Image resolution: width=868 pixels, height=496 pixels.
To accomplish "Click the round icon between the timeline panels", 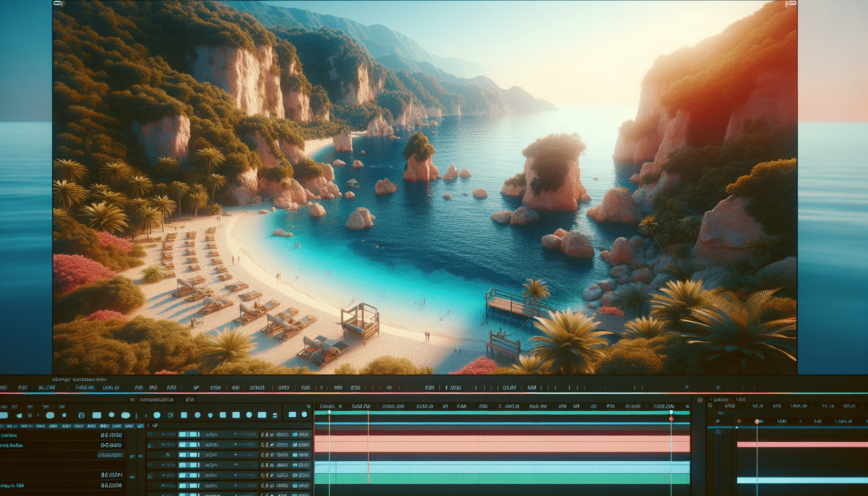I will 700,400.
